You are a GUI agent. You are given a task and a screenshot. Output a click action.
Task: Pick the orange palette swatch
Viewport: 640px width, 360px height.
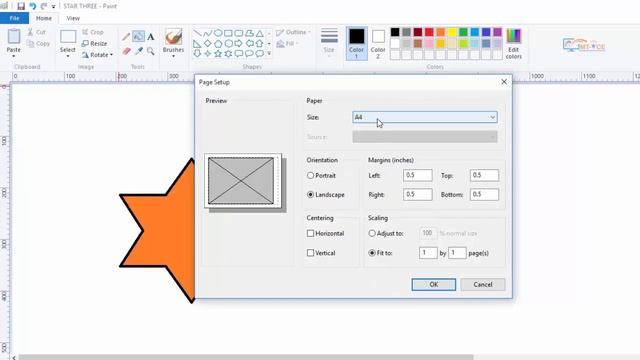pyautogui.click(x=440, y=32)
